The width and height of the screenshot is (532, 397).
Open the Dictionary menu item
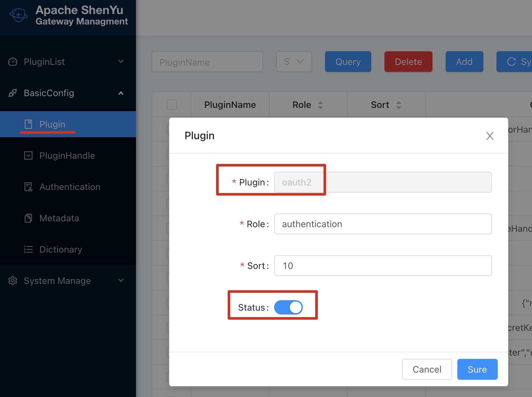coord(61,249)
